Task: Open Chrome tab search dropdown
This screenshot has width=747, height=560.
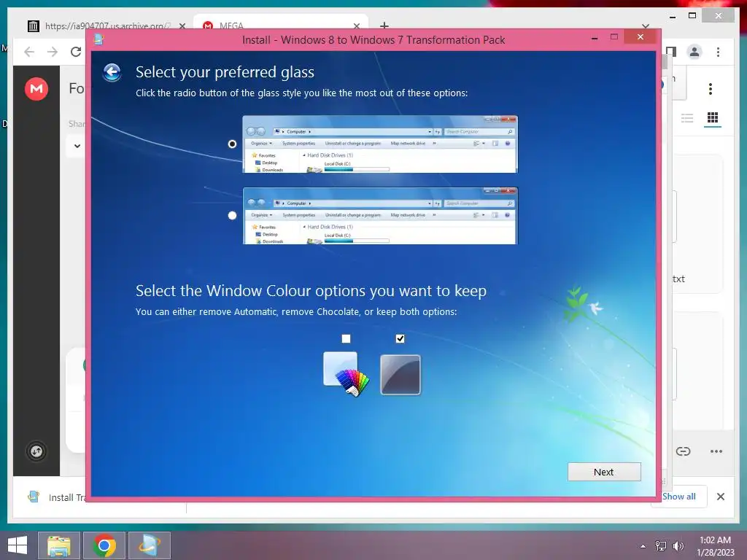Action: click(646, 26)
